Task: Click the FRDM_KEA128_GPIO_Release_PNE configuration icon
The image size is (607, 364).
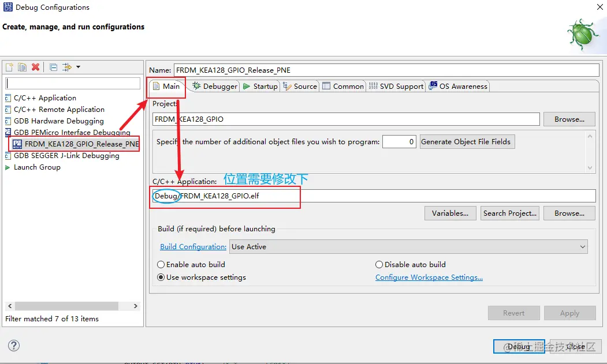Action: pyautogui.click(x=17, y=144)
